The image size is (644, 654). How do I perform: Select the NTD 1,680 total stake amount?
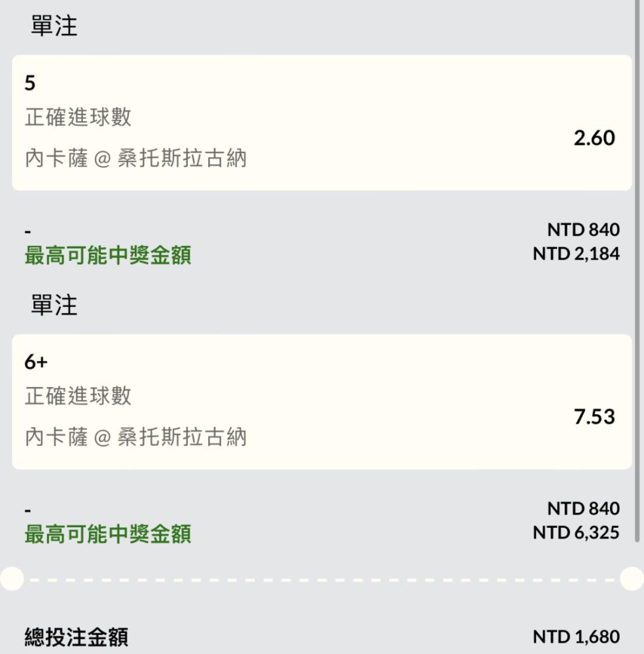(x=576, y=637)
